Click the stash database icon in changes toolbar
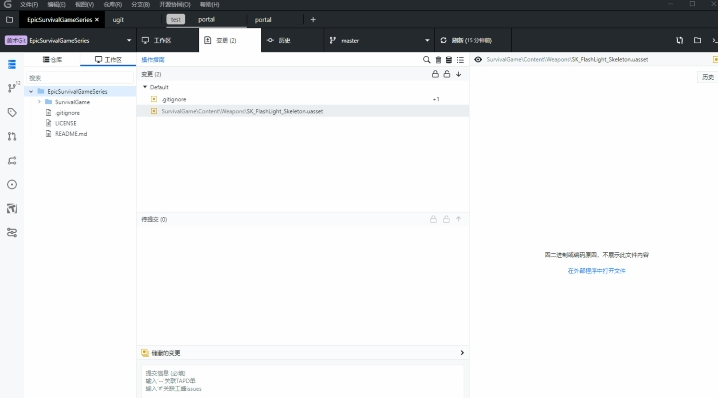This screenshot has height=398, width=718. pyautogui.click(x=449, y=60)
